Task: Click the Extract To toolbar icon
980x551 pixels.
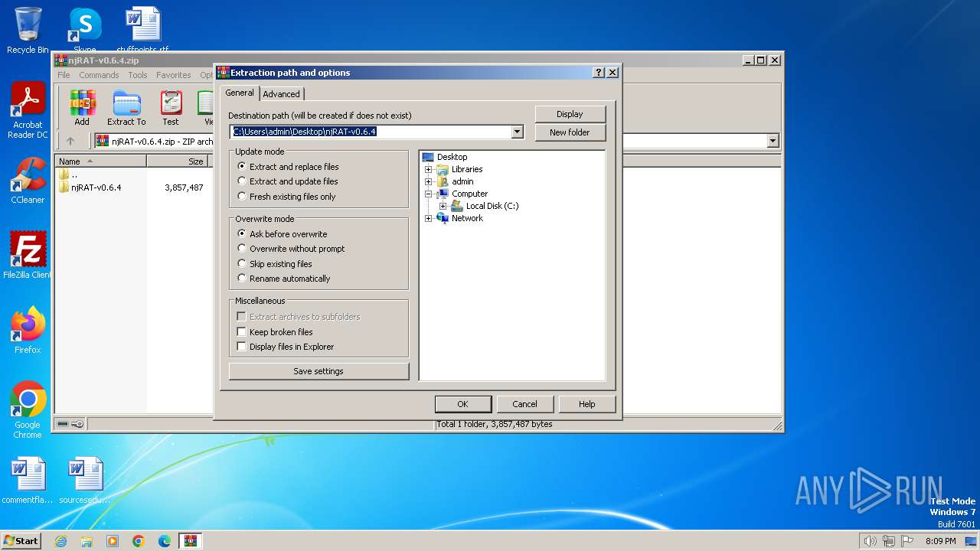Action: [126, 108]
